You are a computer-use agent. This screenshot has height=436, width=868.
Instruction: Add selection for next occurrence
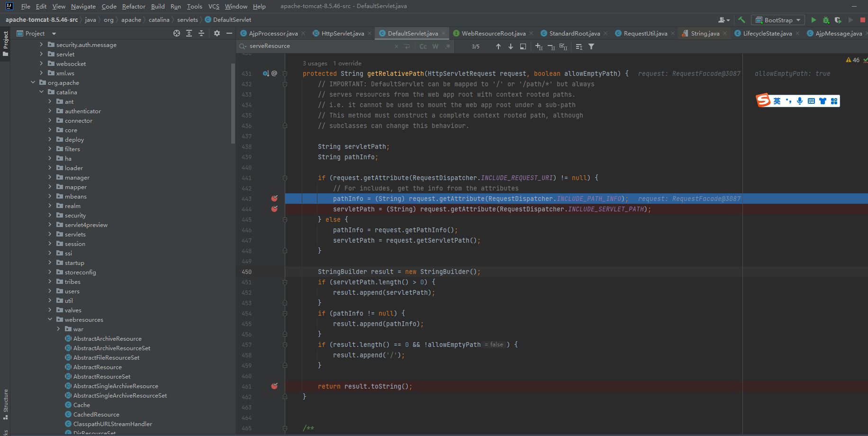(x=539, y=46)
